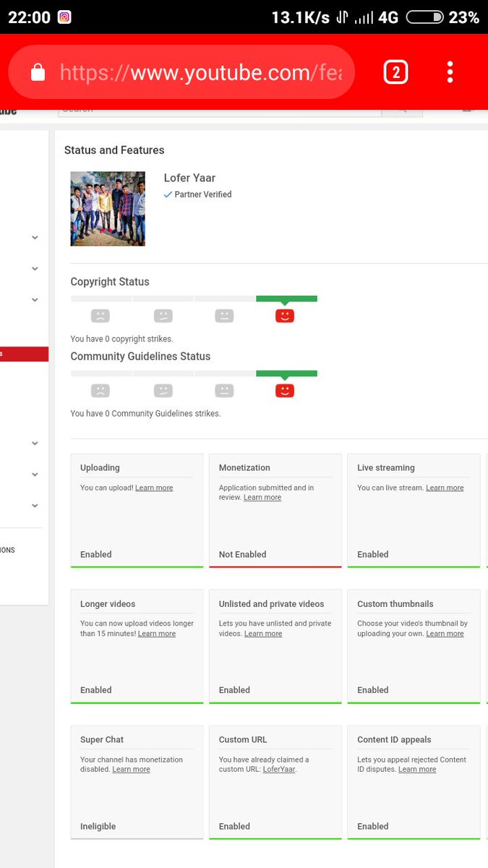Select the highlighted red sidebar menu item
Viewport: 488px width, 868px height.
24,354
